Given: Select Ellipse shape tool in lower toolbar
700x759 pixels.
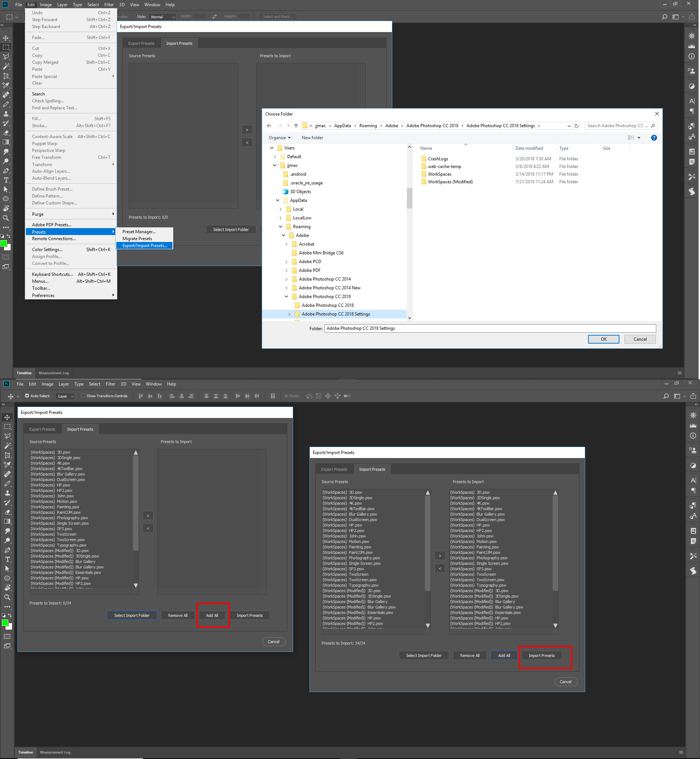Looking at the screenshot, I should tap(7, 578).
